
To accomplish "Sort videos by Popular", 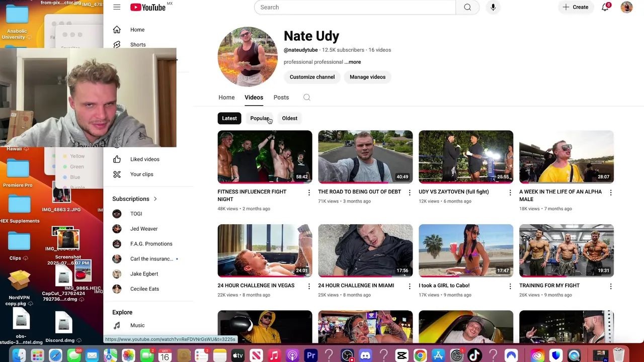I will (260, 118).
